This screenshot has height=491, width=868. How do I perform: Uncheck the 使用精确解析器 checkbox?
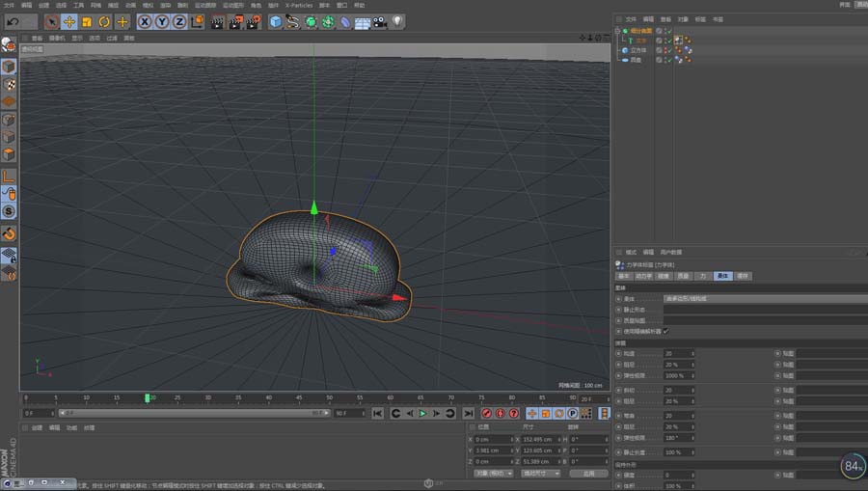(665, 331)
